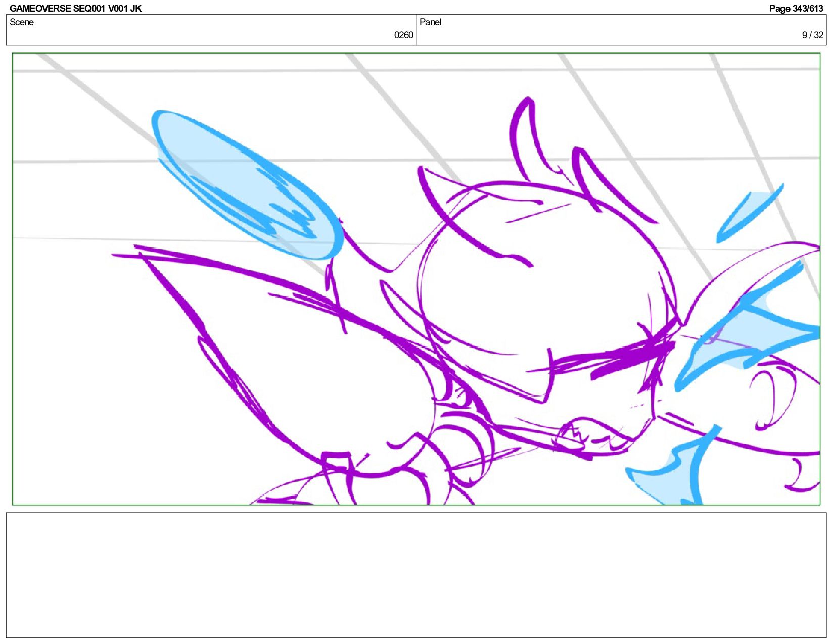The height and width of the screenshot is (644, 834).
Task: Click the 'Page 343/613' page indicator
Action: 796,8
